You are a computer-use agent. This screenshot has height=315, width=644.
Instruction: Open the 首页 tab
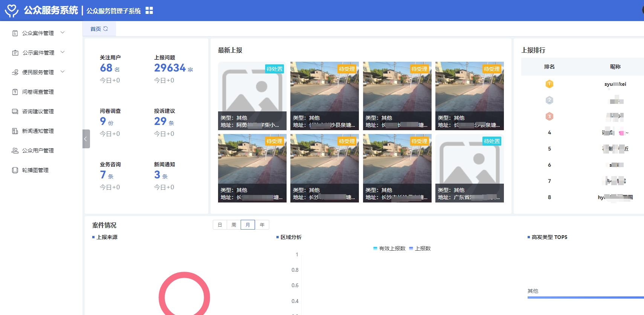[x=96, y=29]
